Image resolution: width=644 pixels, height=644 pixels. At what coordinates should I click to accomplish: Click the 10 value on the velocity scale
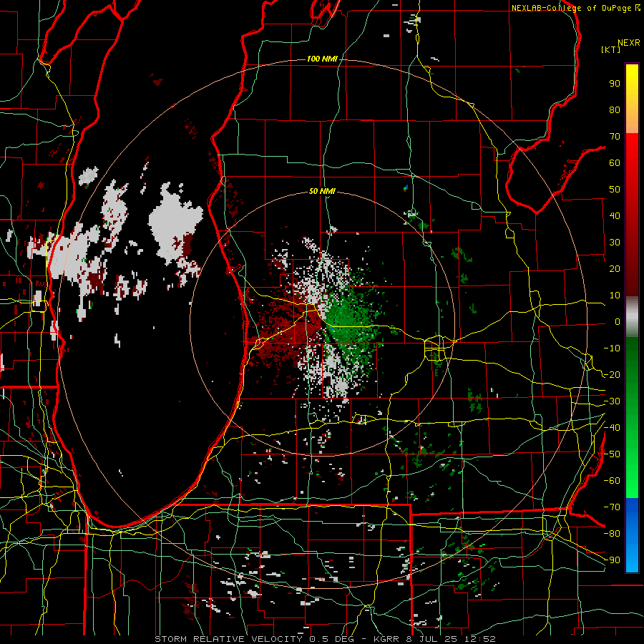click(x=615, y=296)
